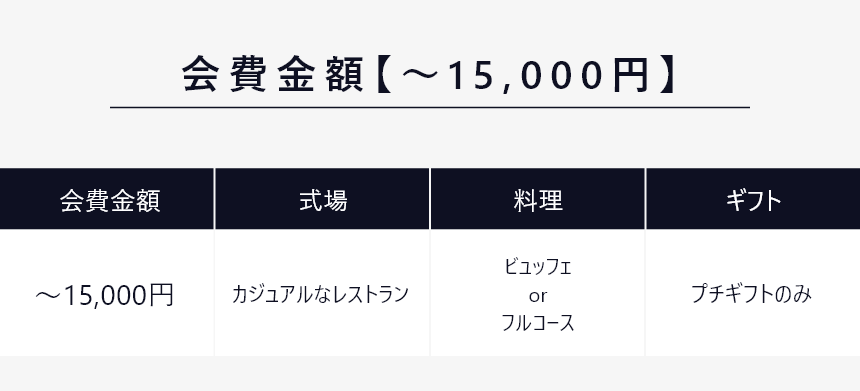Click the horizontal line under the heading
The width and height of the screenshot is (860, 391).
click(429, 107)
